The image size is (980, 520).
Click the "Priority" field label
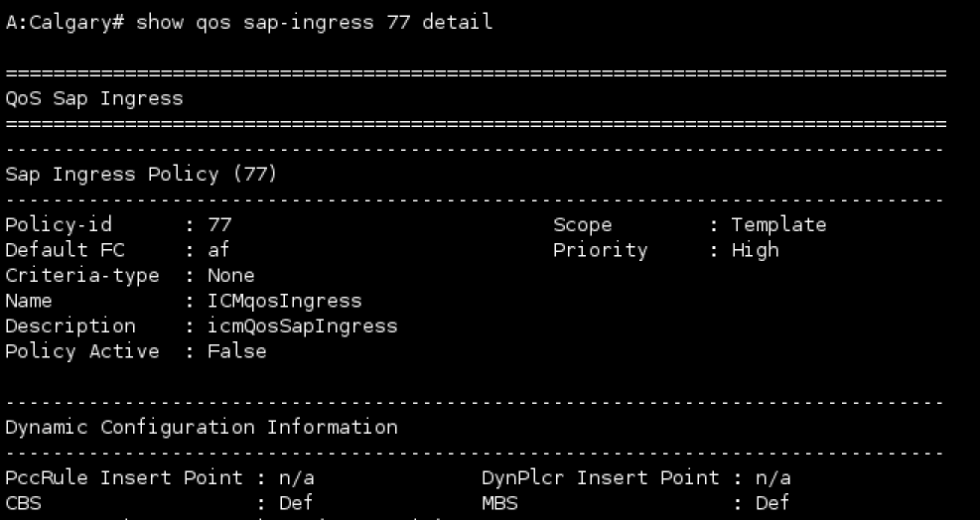[x=600, y=250]
